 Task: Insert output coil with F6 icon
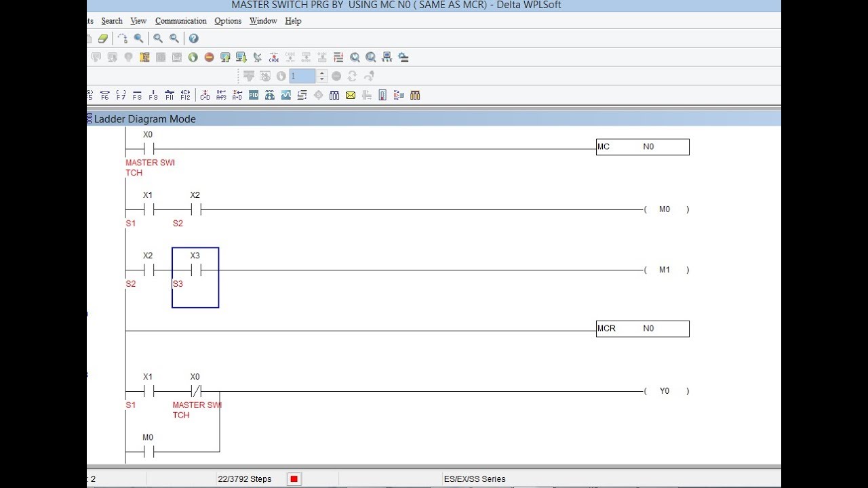pos(104,96)
